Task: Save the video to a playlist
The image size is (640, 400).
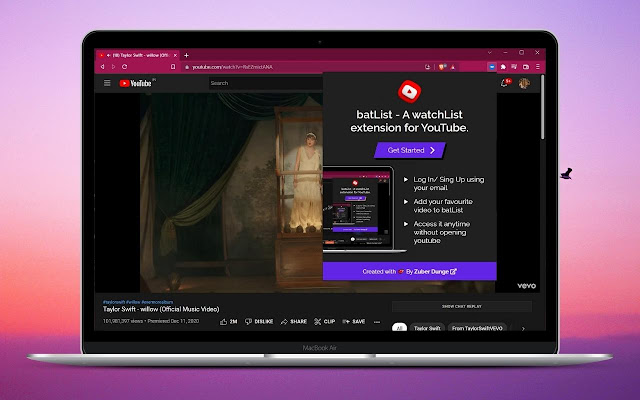Action: click(355, 322)
